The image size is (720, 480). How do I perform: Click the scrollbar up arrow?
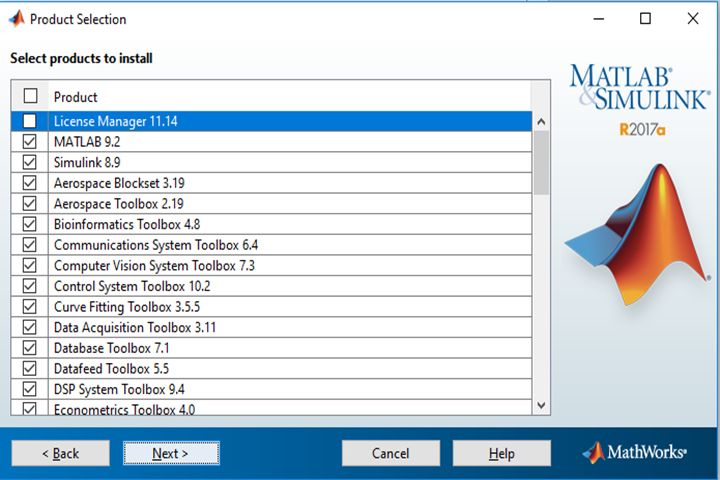(x=541, y=122)
